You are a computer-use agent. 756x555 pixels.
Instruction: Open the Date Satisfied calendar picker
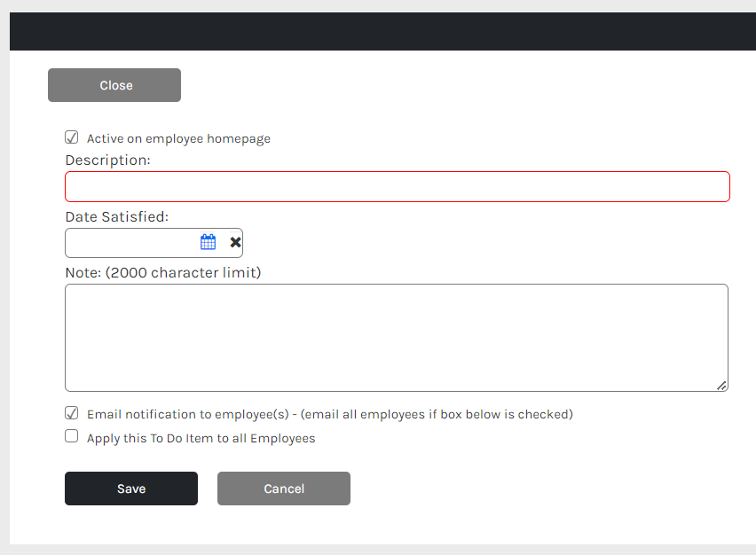pos(208,242)
